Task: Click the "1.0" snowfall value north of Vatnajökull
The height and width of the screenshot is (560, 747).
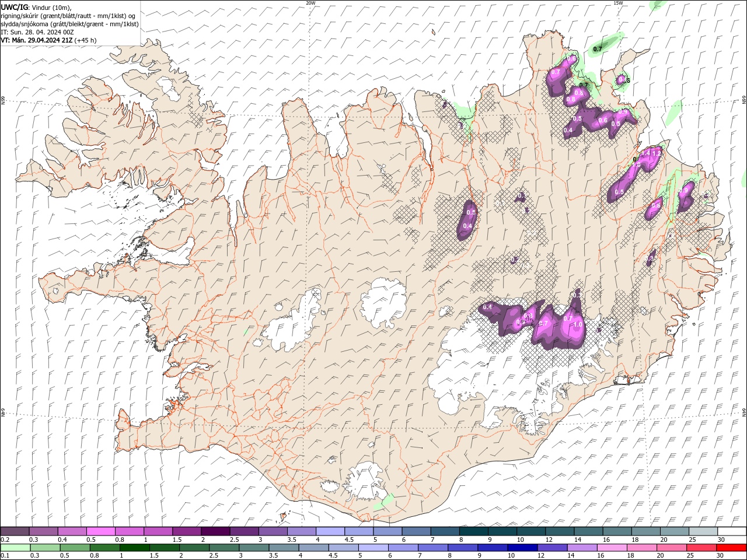Action: 578,324
